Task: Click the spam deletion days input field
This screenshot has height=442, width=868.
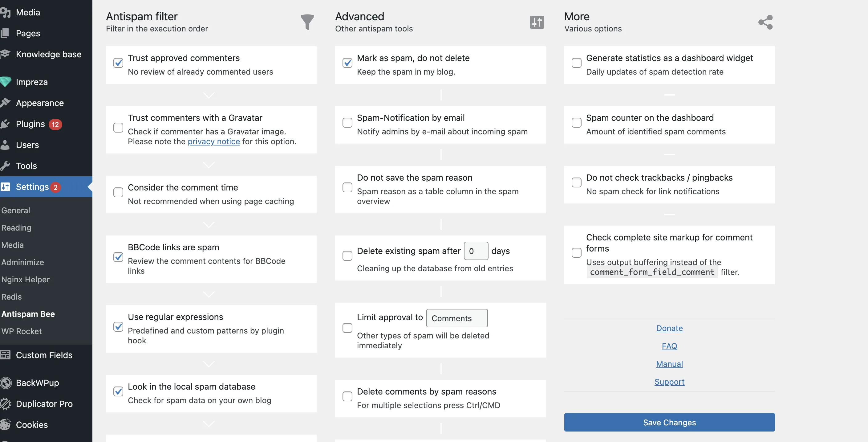Action: click(x=476, y=251)
